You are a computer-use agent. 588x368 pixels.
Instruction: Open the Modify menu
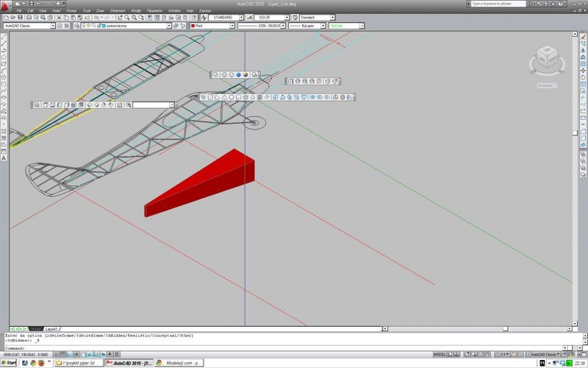[136, 10]
